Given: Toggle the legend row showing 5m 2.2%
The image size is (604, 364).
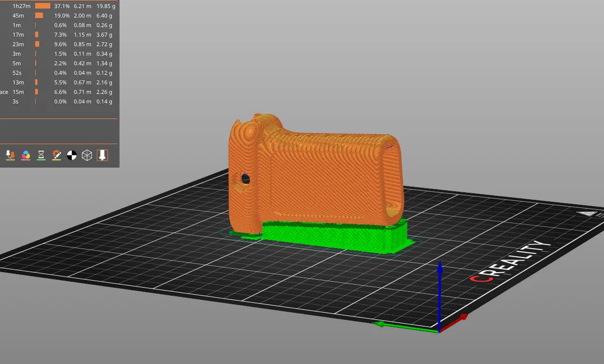Looking at the screenshot, I should click(x=58, y=63).
